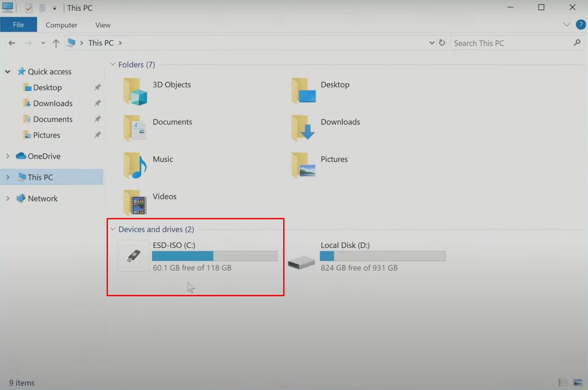Open the quick access toolbar customize dropdown
The width and height of the screenshot is (588, 390).
54,8
